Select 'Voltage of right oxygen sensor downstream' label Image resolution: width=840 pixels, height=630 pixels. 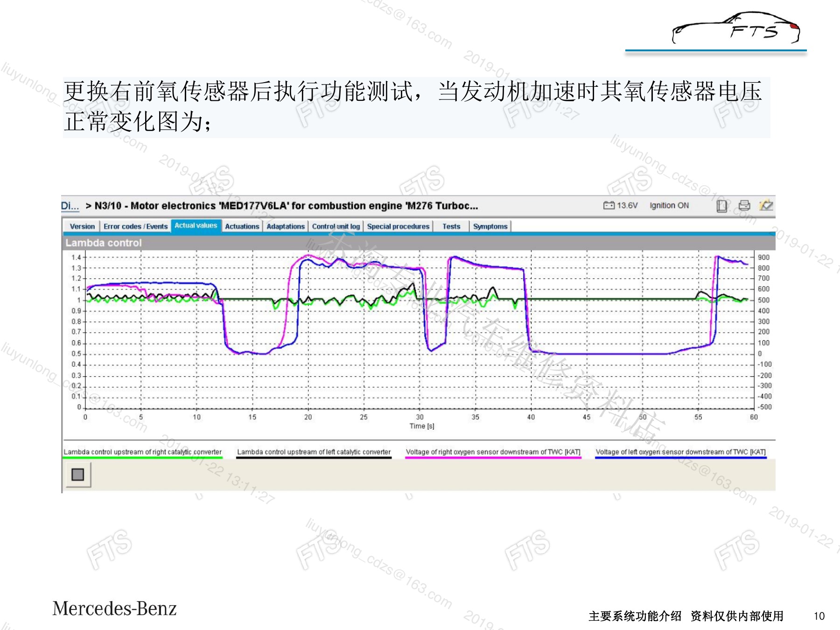tap(493, 452)
